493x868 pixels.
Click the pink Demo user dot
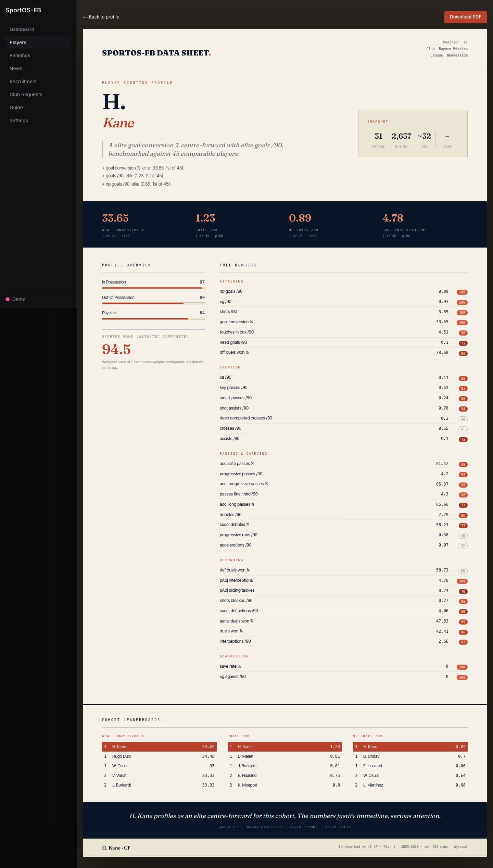8,299
